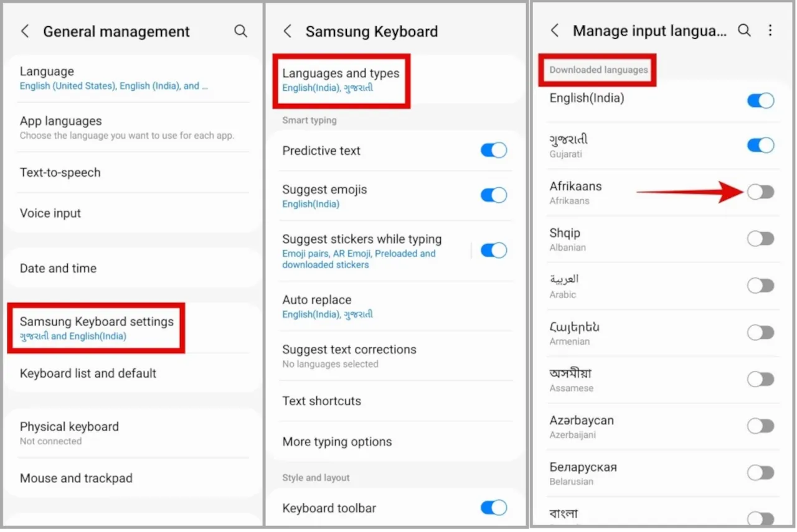
Task: Enable Belarusian input language
Action: tap(761, 473)
